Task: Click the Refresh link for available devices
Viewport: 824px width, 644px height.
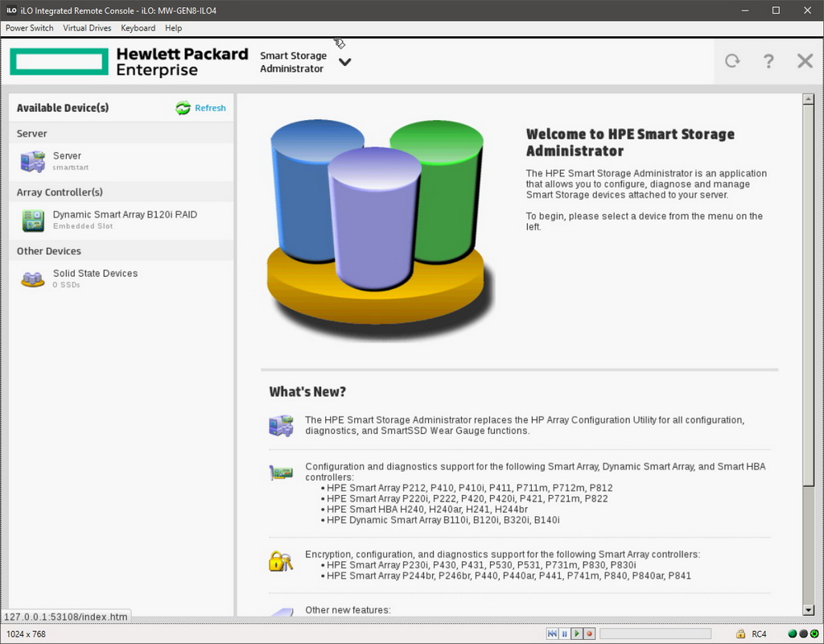Action: click(x=210, y=108)
